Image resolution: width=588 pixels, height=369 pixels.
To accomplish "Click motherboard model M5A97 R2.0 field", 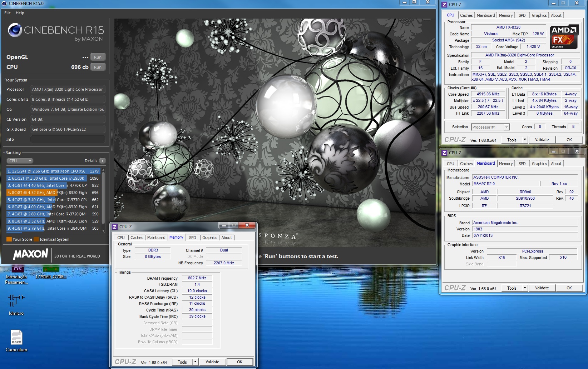I will coord(505,184).
